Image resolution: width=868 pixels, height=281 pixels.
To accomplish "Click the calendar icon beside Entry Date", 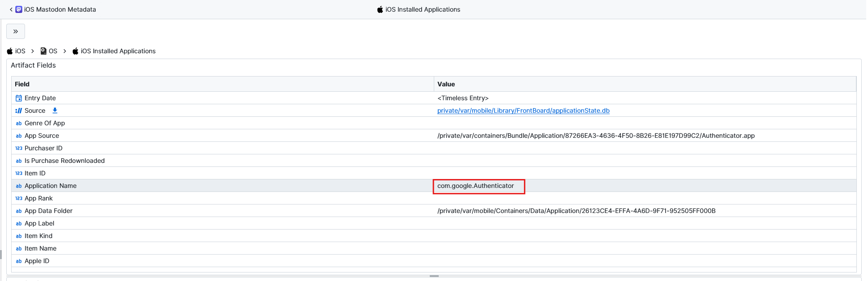I will pyautogui.click(x=19, y=98).
